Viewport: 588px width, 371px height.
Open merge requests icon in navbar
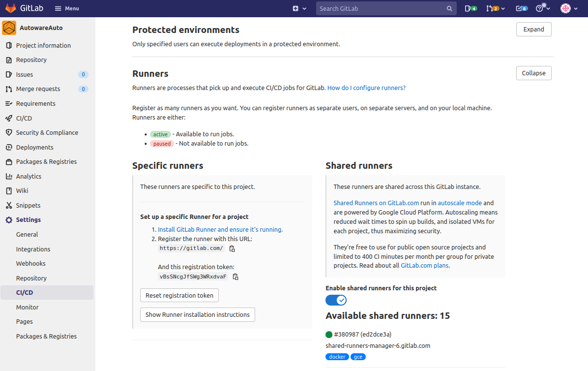495,8
